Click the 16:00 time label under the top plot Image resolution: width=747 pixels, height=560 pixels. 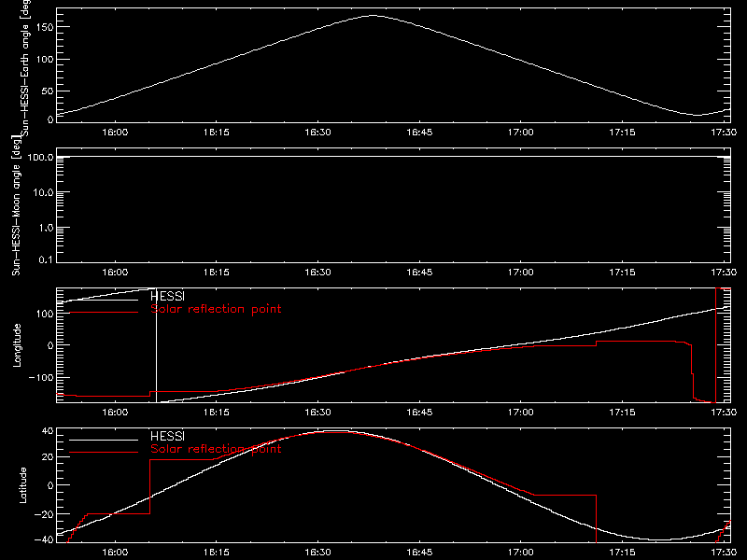pos(115,133)
